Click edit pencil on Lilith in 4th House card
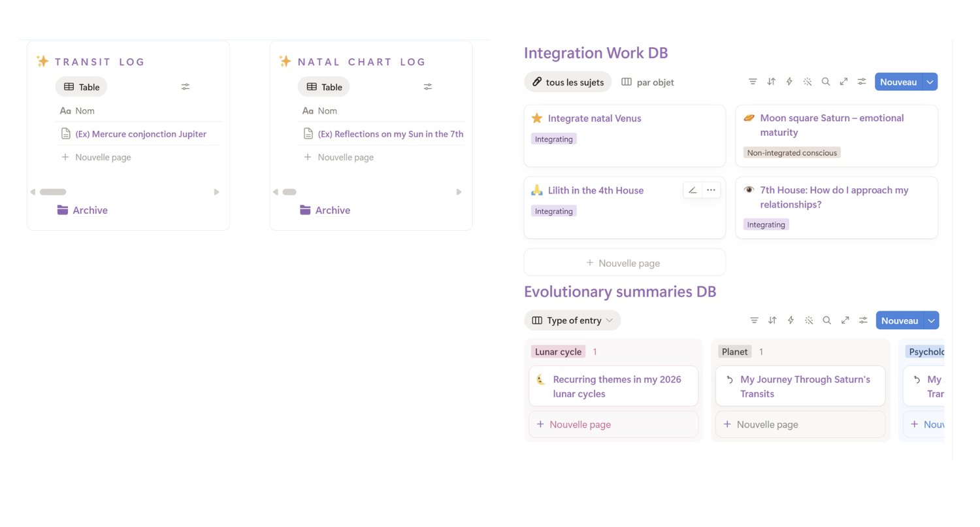Viewport: 980px width, 527px height. pyautogui.click(x=693, y=190)
